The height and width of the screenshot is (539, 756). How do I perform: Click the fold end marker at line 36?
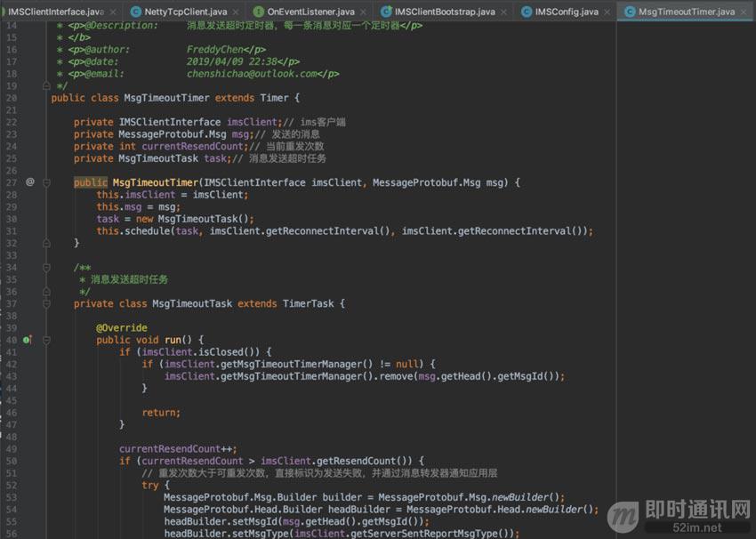pos(46,292)
